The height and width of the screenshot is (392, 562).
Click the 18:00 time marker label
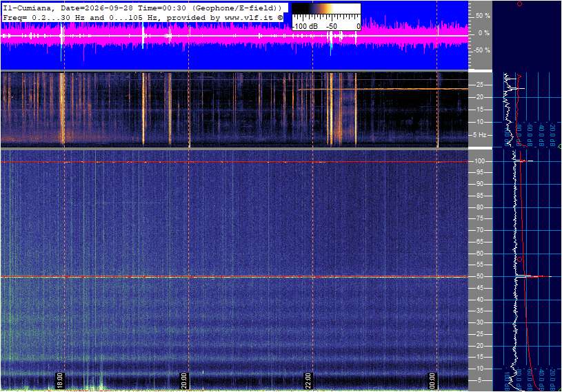tap(59, 380)
